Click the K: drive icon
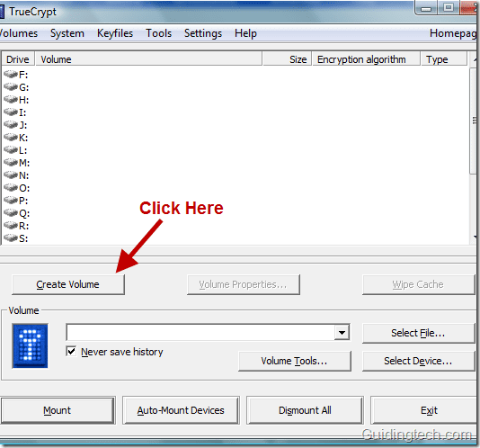Screen dimensions: 480x448 tap(11, 138)
